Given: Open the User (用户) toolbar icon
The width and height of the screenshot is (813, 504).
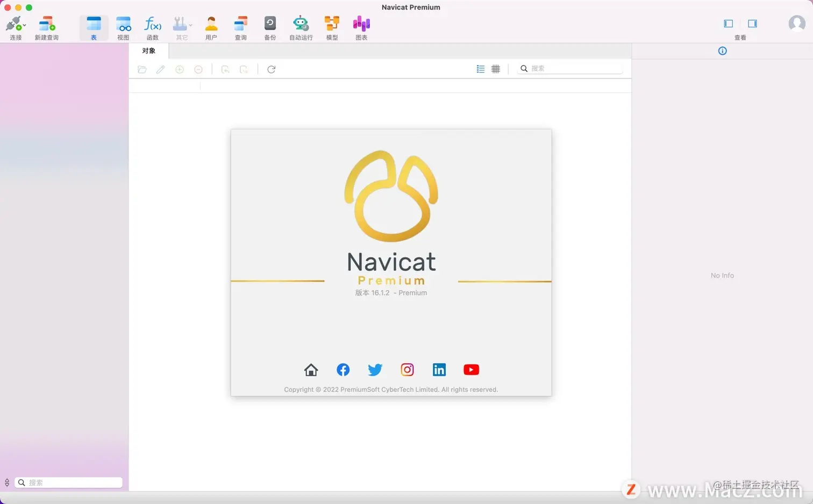Looking at the screenshot, I should [x=211, y=24].
